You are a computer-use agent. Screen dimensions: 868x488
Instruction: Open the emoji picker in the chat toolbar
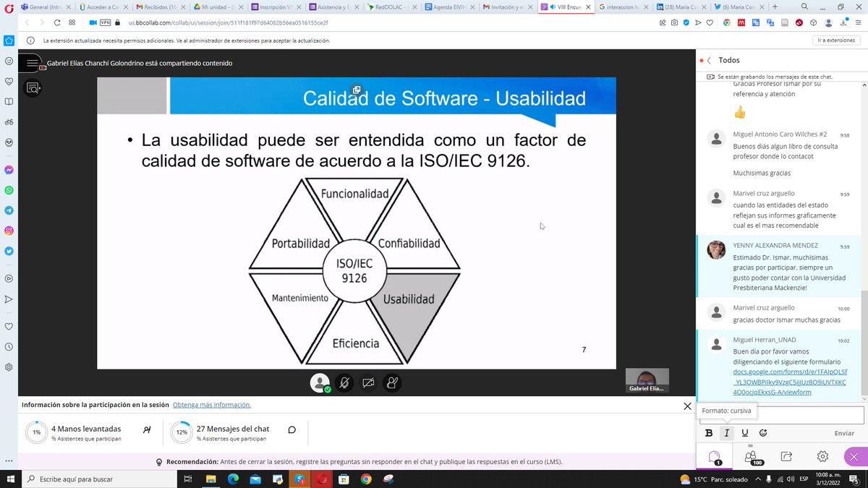(x=763, y=433)
